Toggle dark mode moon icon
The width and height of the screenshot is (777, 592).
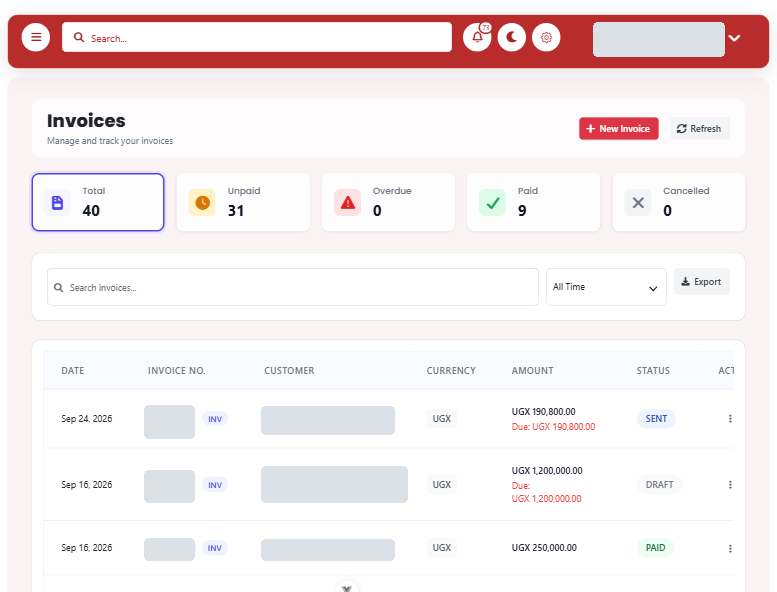[x=511, y=37]
